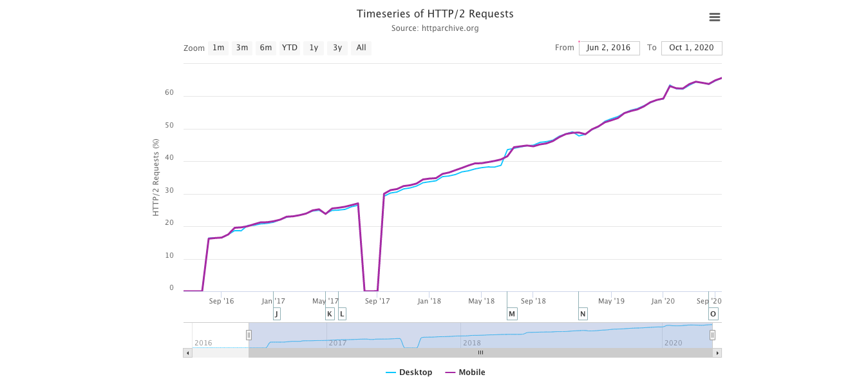This screenshot has width=868, height=386.
Task: Apply the 1y zoom preset
Action: [x=313, y=48]
